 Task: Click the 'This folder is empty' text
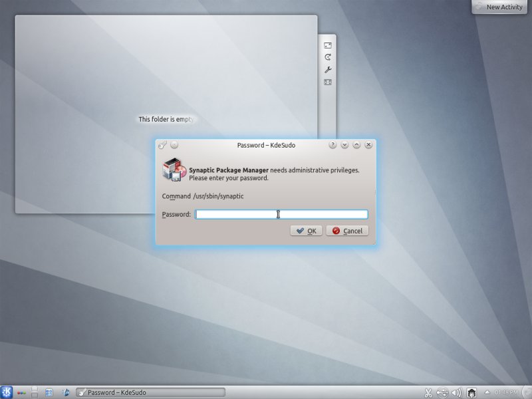166,120
